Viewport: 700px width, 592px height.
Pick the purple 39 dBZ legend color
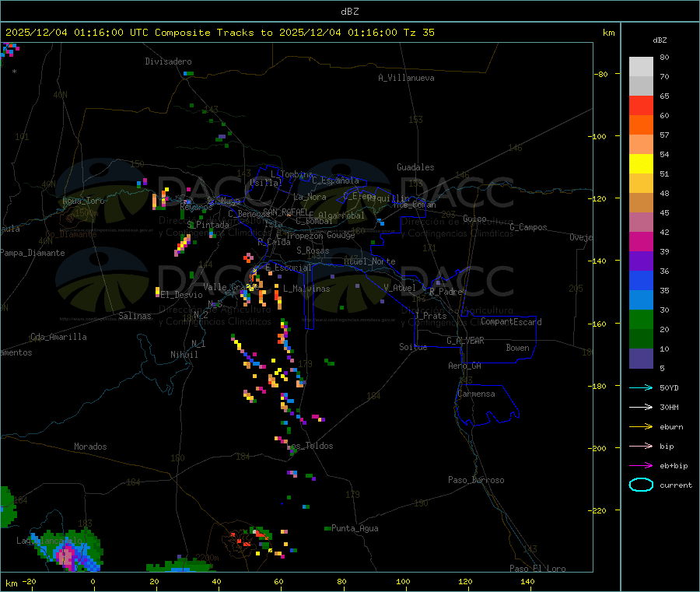[641, 261]
